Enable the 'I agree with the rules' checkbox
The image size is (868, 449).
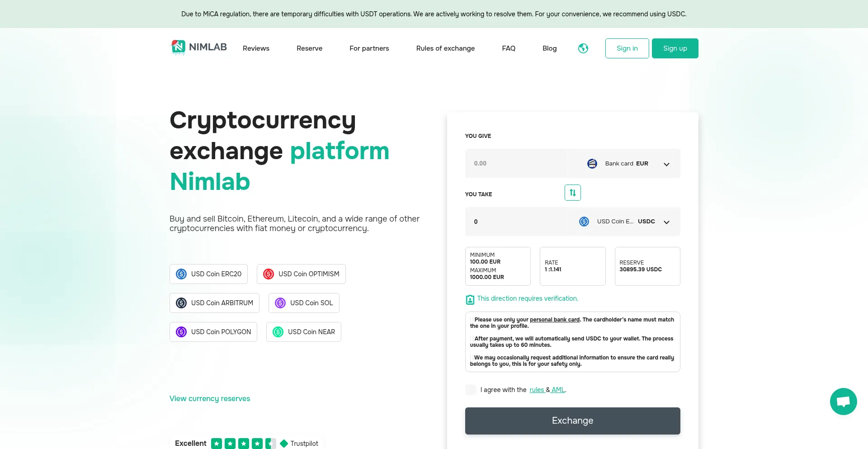pos(470,389)
